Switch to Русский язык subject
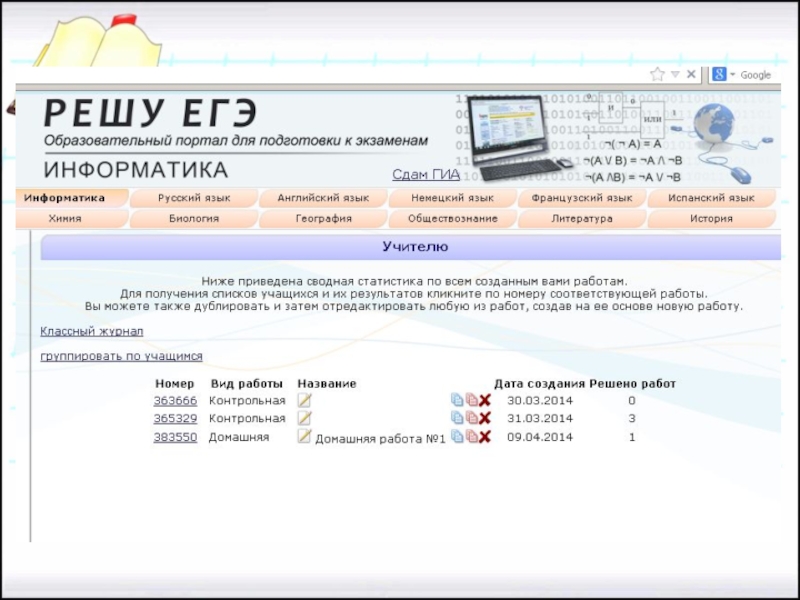Image resolution: width=800 pixels, height=600 pixels. click(x=194, y=198)
